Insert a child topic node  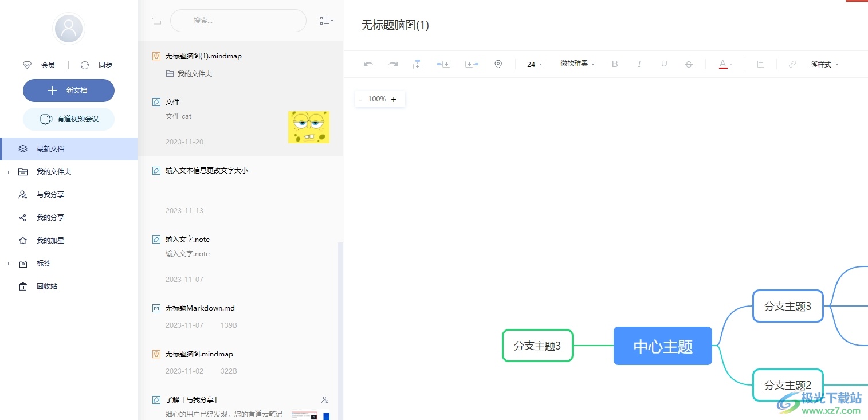click(418, 64)
